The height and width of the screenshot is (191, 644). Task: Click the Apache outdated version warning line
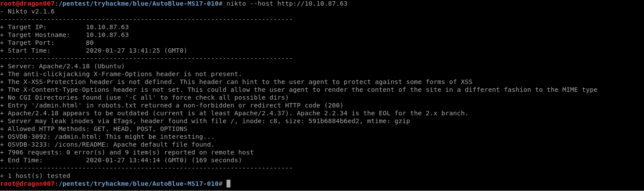[234, 113]
